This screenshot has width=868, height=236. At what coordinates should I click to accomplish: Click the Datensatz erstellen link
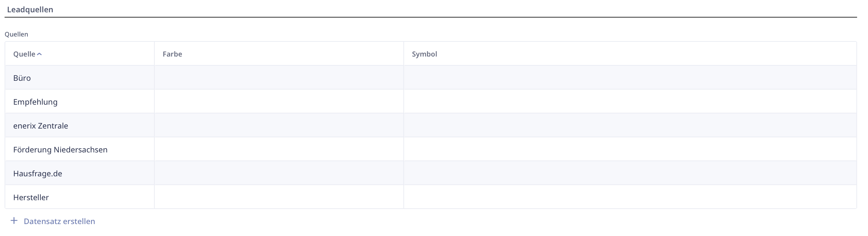tap(59, 221)
